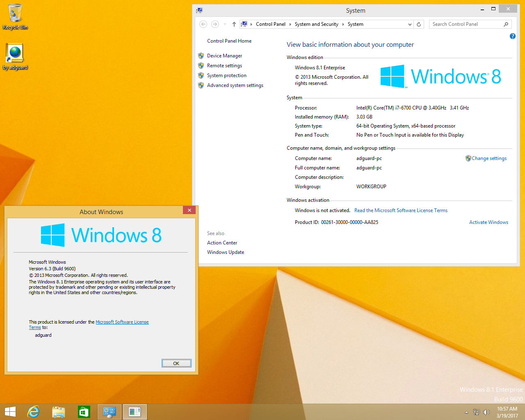
Task: Click OK in About Windows dialog
Action: click(x=176, y=363)
